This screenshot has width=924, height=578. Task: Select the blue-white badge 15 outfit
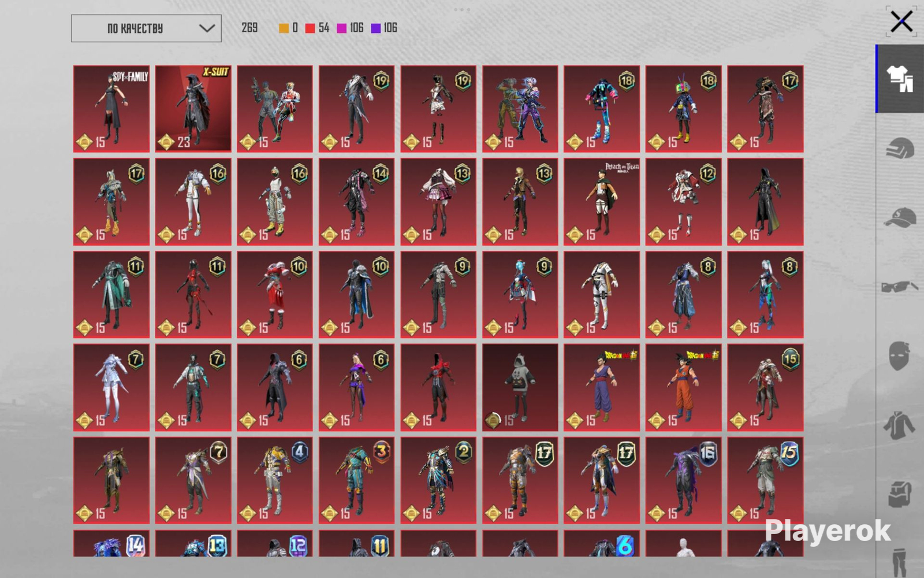tap(765, 480)
